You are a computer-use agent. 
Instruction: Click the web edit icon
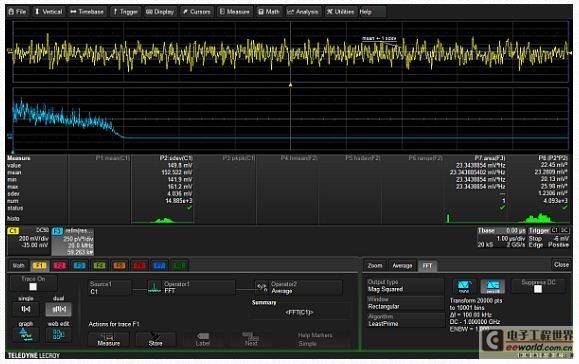[x=59, y=334]
